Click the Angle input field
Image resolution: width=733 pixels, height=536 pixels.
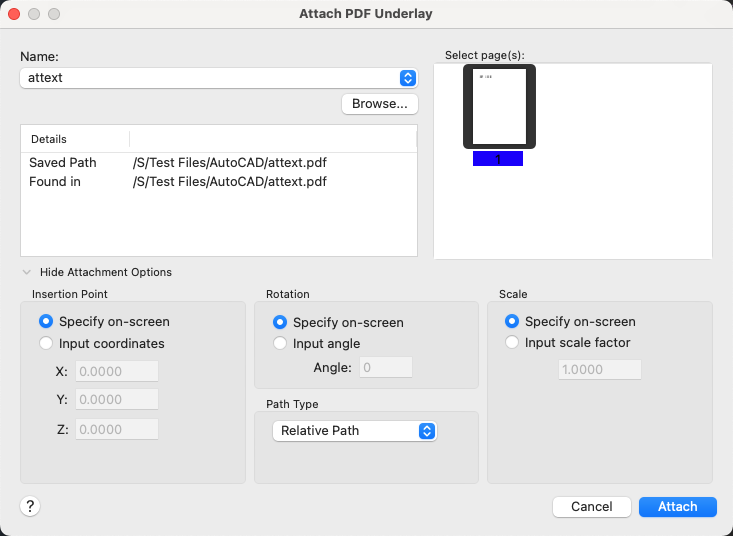pyautogui.click(x=386, y=368)
